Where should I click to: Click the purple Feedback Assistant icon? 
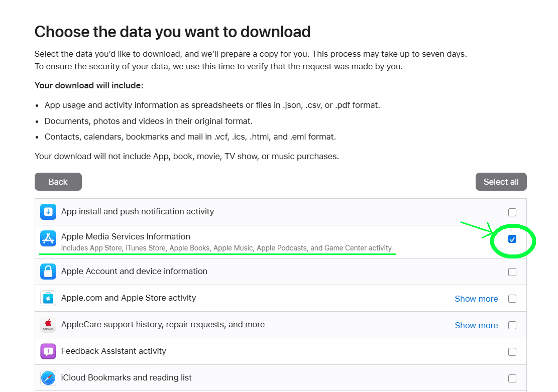click(x=48, y=351)
